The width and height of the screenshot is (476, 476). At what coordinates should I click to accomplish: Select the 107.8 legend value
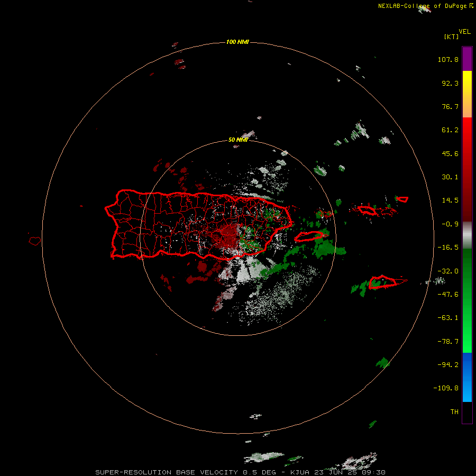pos(448,59)
